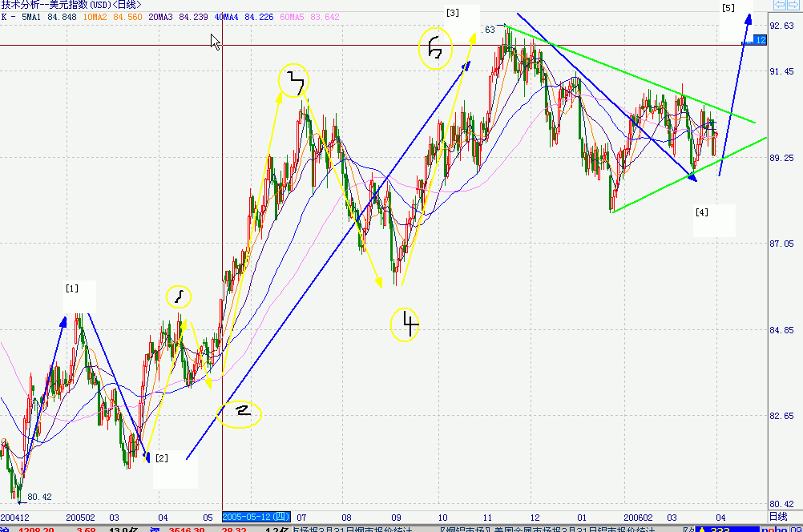803x532 pixels.
Task: Click the 87.05 price axis label
Action: coord(781,244)
